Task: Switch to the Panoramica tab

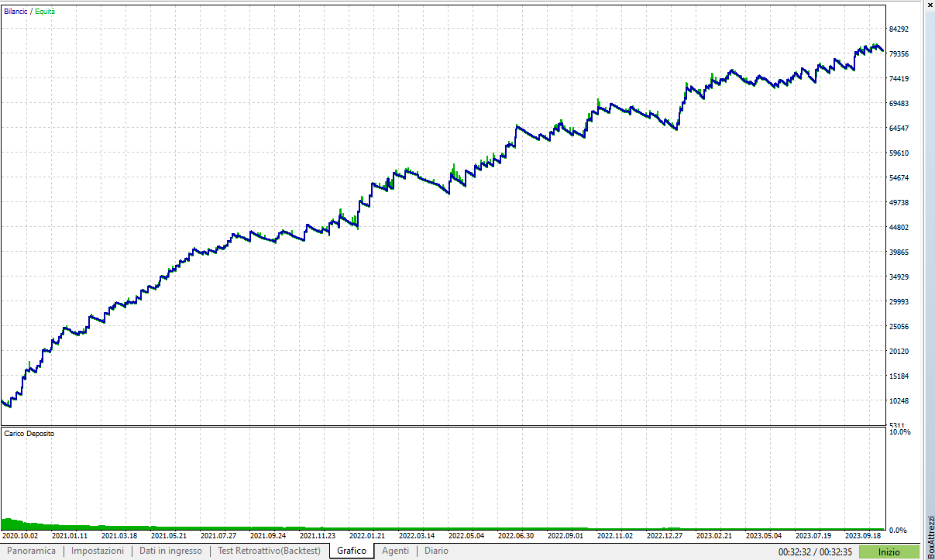Action: [32, 551]
